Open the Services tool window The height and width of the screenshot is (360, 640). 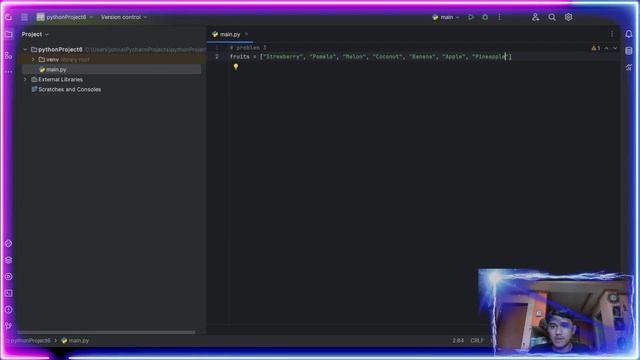pos(8,276)
